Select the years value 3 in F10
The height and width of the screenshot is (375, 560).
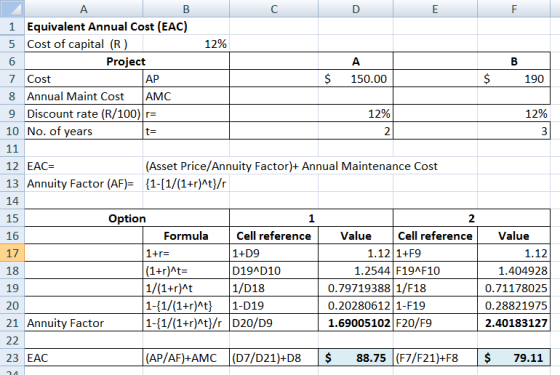(x=514, y=131)
